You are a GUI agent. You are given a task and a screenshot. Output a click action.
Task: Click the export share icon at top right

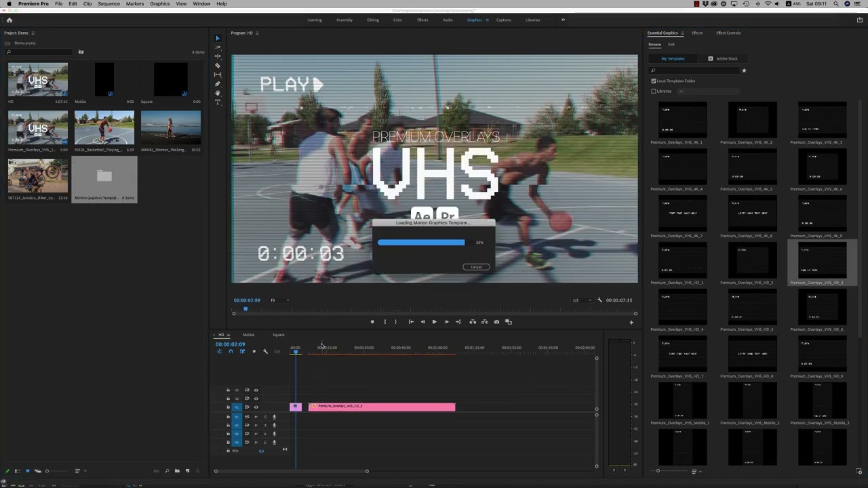[x=860, y=20]
